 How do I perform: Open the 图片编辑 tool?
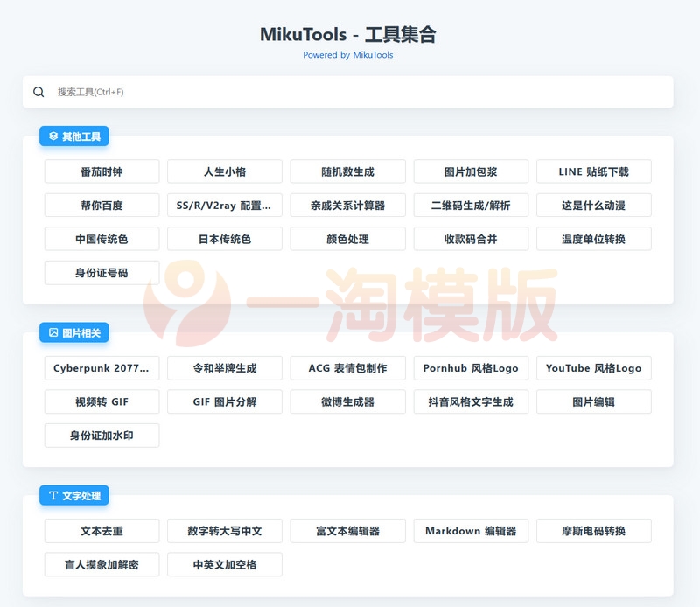pyautogui.click(x=594, y=401)
